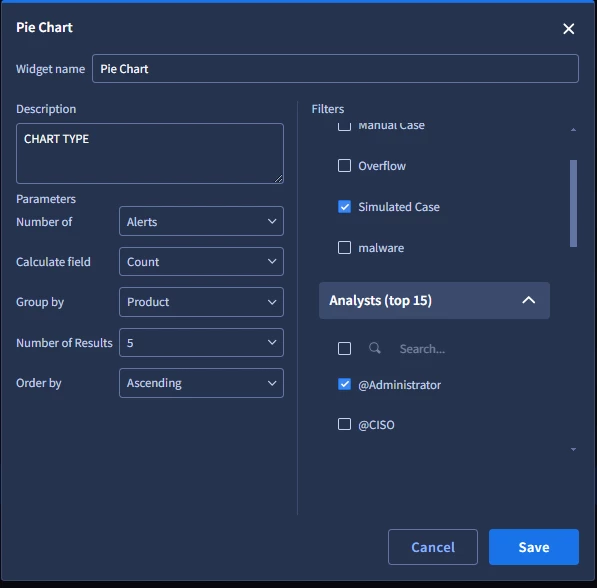Enable the malware filter checkbox
Image resolution: width=597 pixels, height=588 pixels.
[x=344, y=248]
